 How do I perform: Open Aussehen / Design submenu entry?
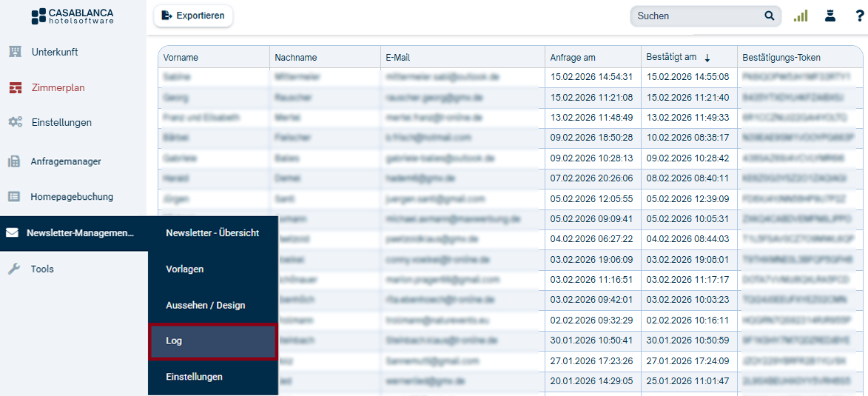(x=206, y=306)
